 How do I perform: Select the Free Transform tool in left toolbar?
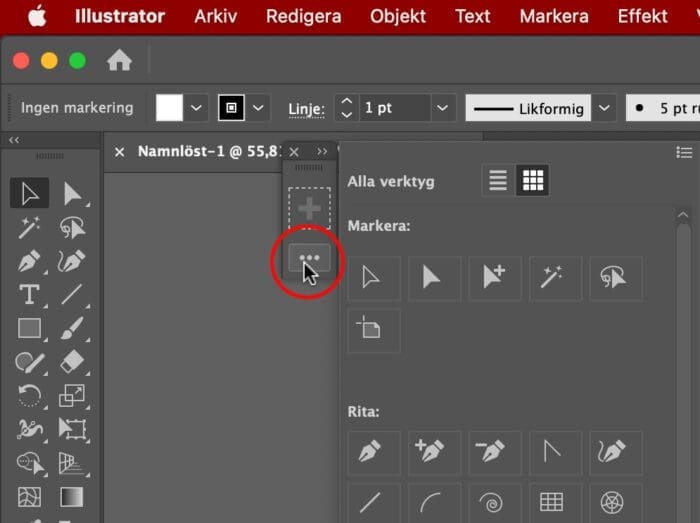click(x=72, y=429)
